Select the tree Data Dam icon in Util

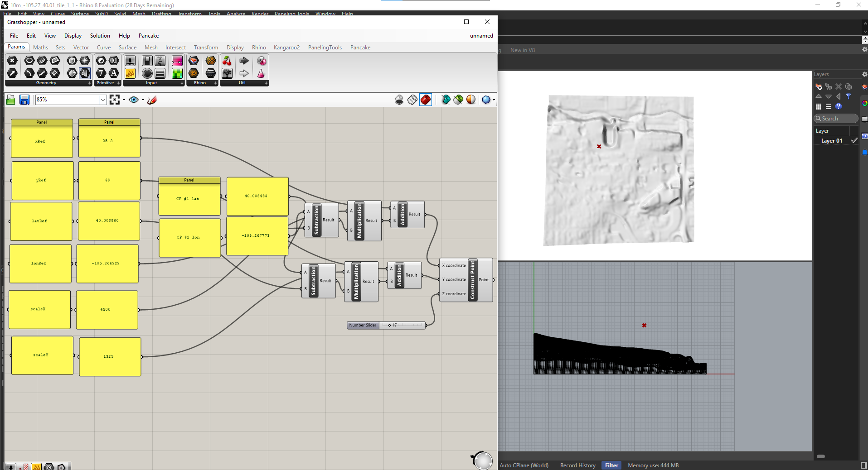[x=227, y=73]
